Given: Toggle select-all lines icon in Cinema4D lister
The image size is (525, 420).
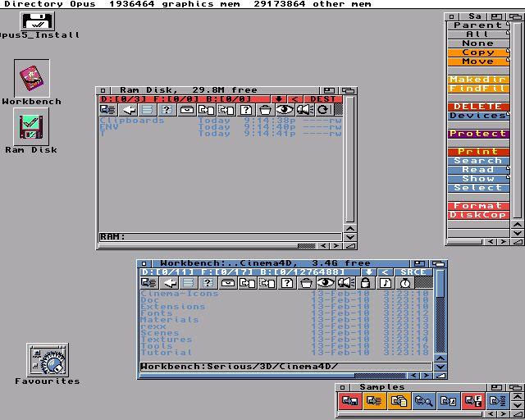Looking at the screenshot, I should pos(188,283).
